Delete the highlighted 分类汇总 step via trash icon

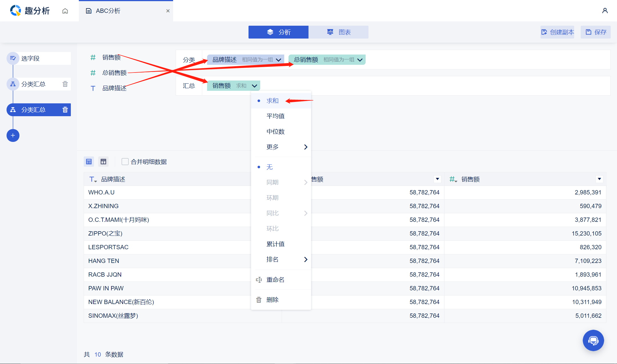point(65,110)
